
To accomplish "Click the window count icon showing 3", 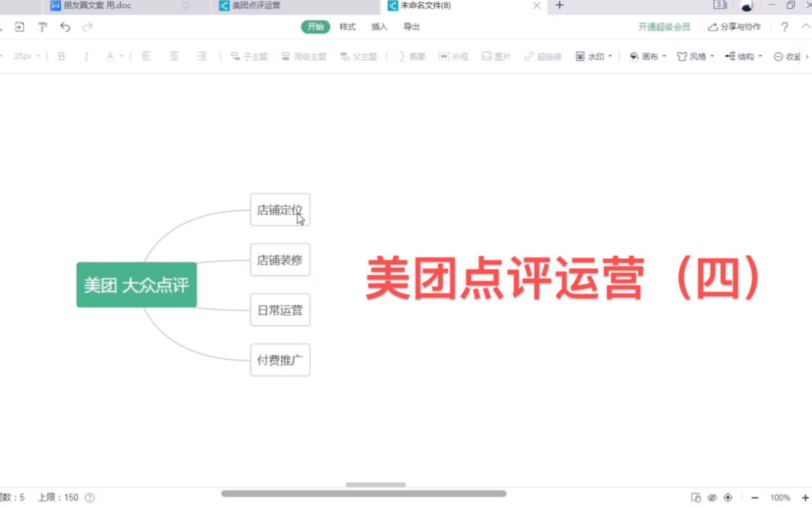I will pyautogui.click(x=720, y=5).
